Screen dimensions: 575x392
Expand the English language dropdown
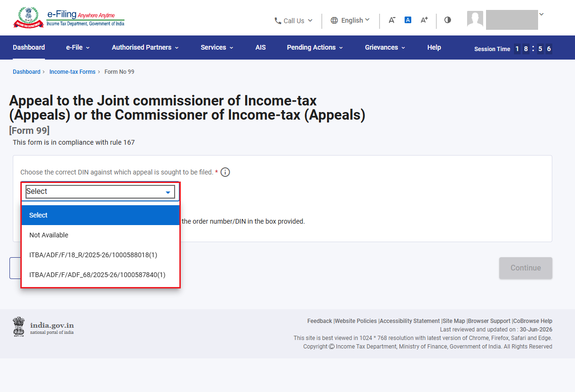(350, 20)
